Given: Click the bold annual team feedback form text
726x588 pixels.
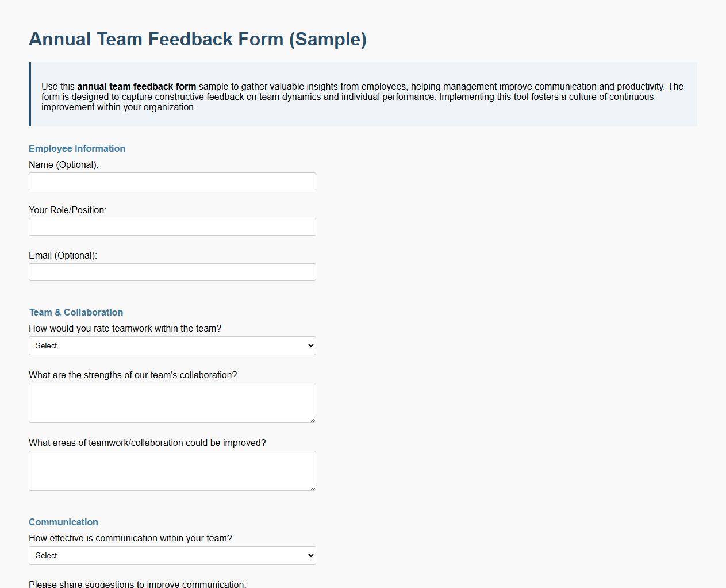Looking at the screenshot, I should [x=137, y=86].
